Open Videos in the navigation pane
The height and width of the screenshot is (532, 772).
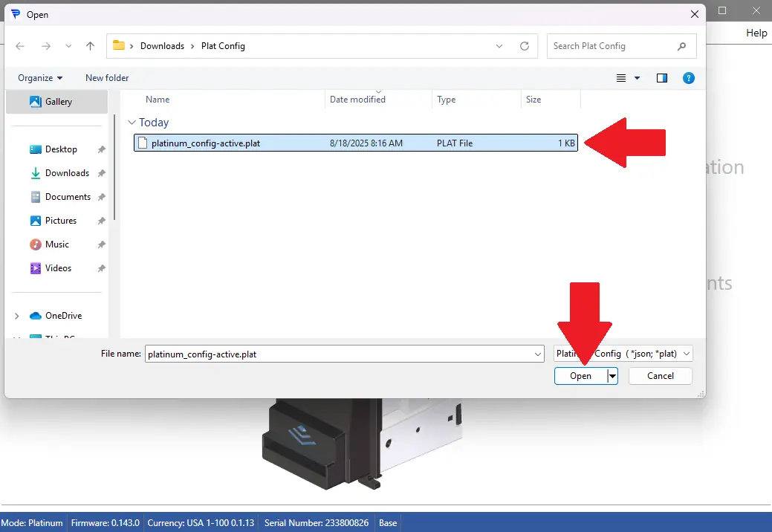tap(58, 268)
